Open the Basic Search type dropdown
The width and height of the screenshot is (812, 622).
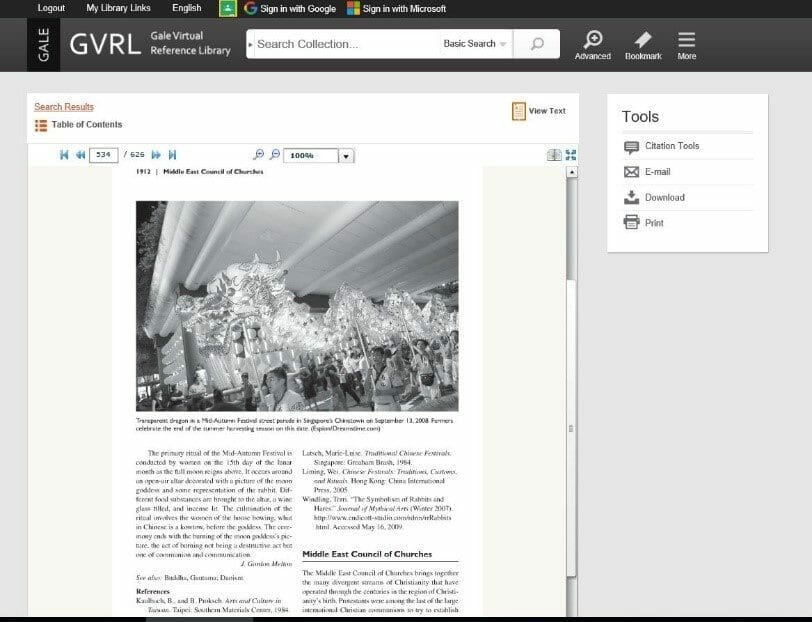pos(475,44)
